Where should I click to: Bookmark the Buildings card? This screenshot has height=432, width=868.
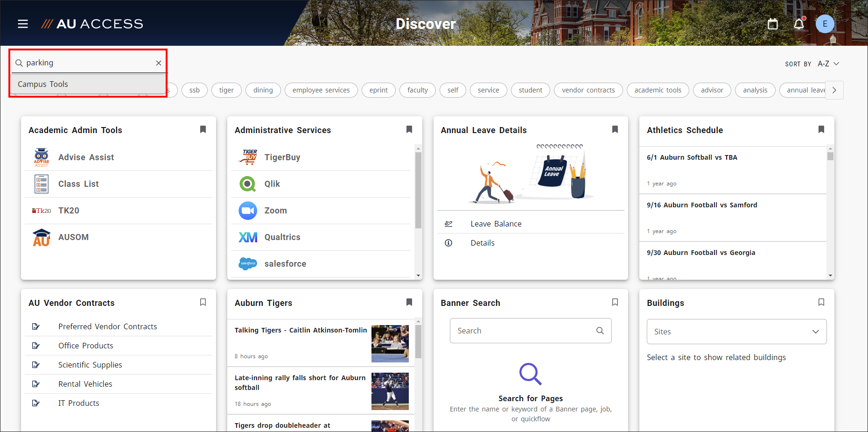tap(821, 302)
